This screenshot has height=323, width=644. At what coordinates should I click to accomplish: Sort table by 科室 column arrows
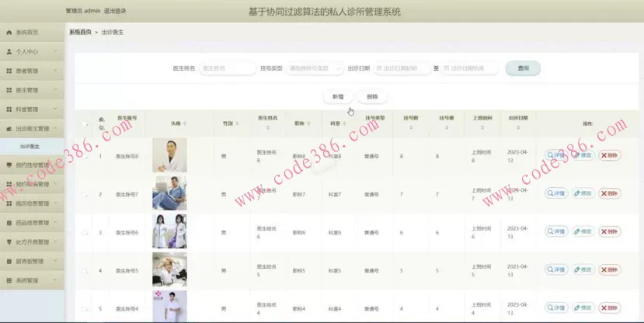click(344, 123)
